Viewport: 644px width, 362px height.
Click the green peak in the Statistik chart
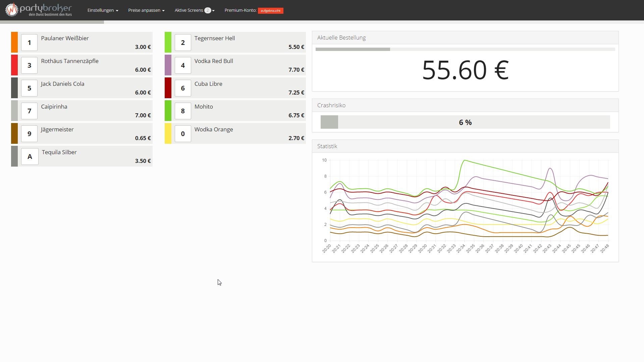pos(464,160)
